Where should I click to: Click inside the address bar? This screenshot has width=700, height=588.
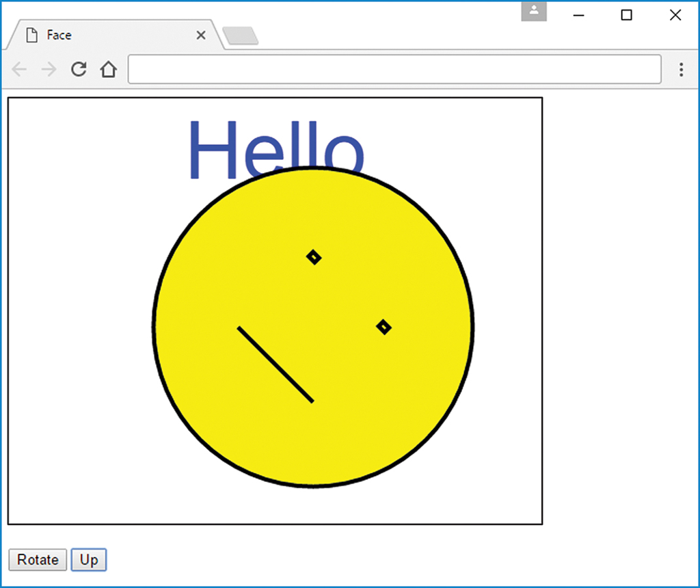tap(396, 69)
